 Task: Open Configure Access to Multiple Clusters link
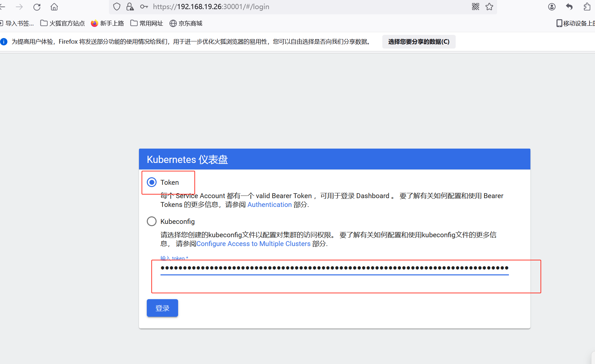[x=253, y=244]
